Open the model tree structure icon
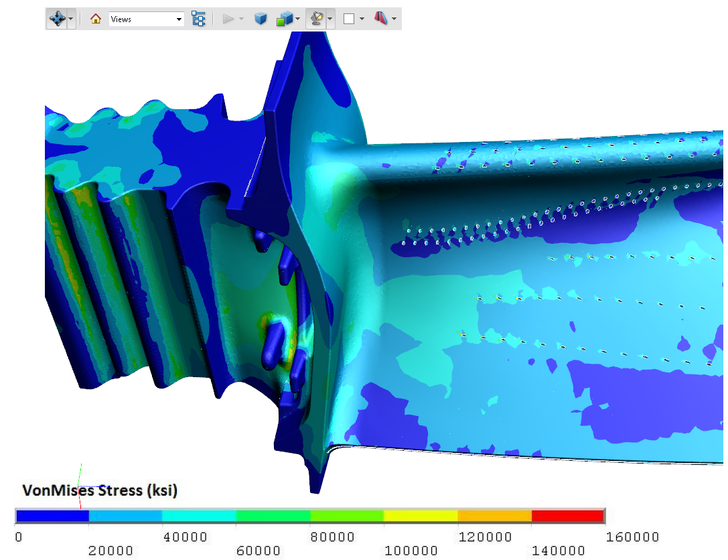 coord(198,19)
